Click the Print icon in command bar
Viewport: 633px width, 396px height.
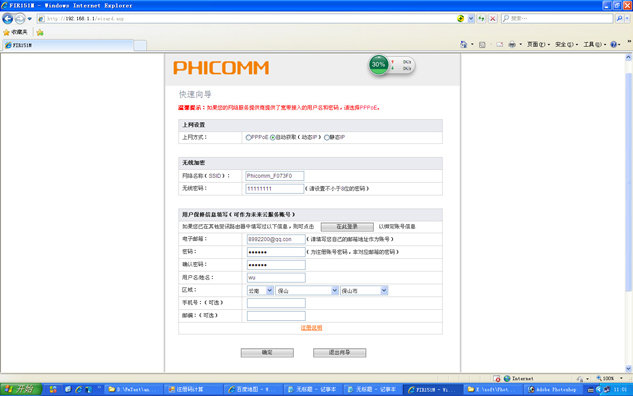(x=512, y=44)
